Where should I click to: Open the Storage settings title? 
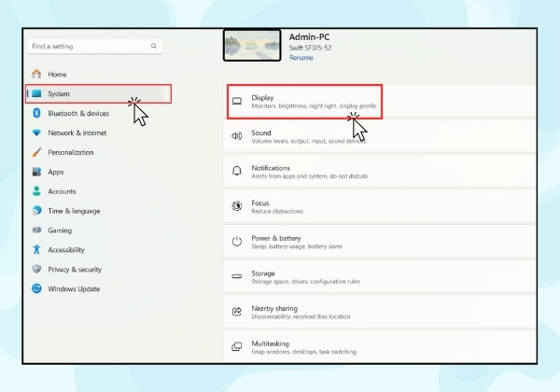tap(263, 273)
